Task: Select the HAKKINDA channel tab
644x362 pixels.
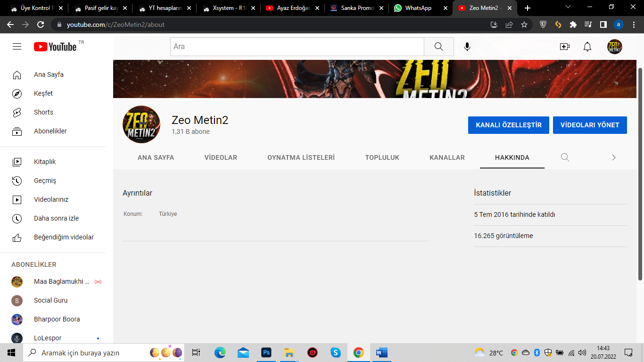Action: [512, 157]
